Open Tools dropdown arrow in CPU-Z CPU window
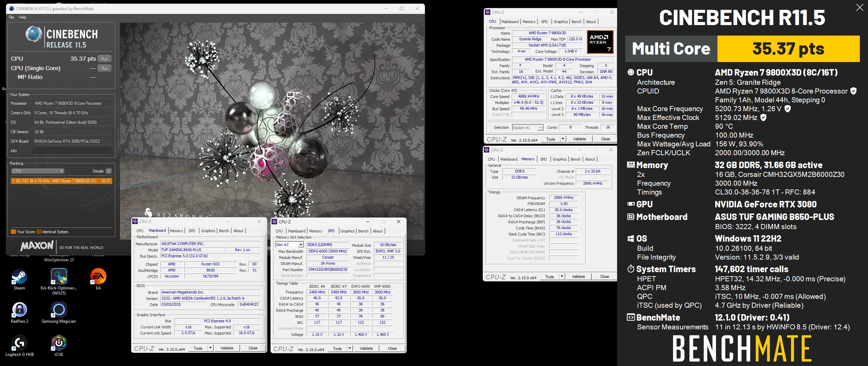The image size is (868, 366). 563,139
